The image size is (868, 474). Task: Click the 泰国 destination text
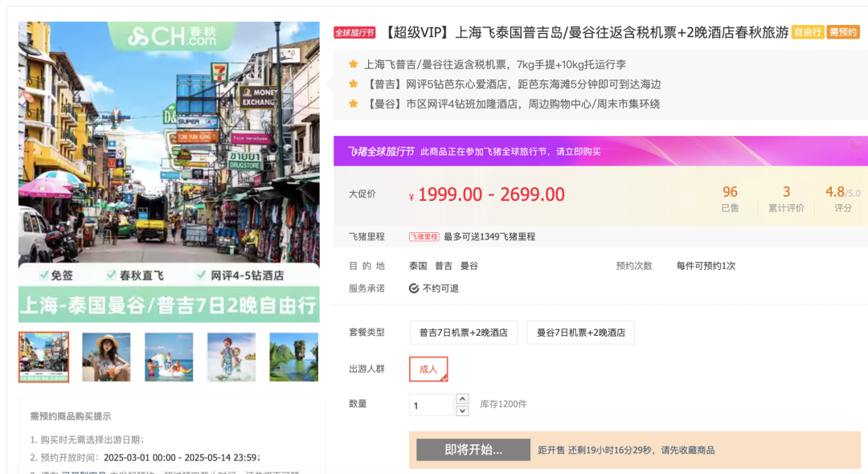(x=418, y=265)
